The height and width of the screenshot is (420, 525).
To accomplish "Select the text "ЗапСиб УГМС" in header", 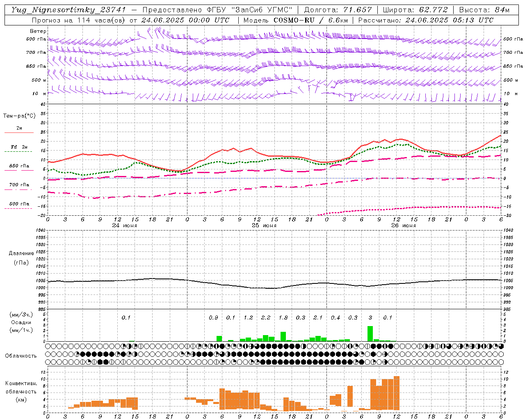I will click(x=262, y=10).
